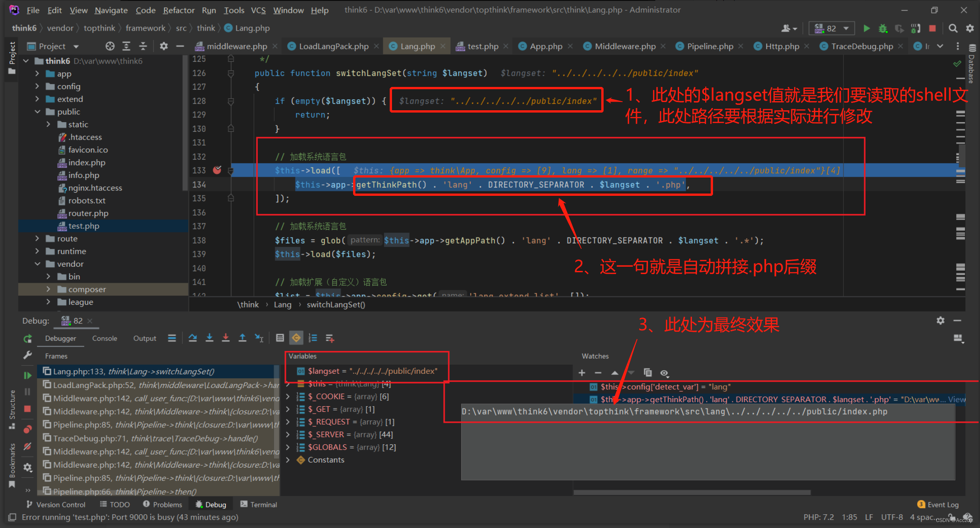Resume program in debug sidebar
Screen dimensions: 980x528
click(27, 375)
